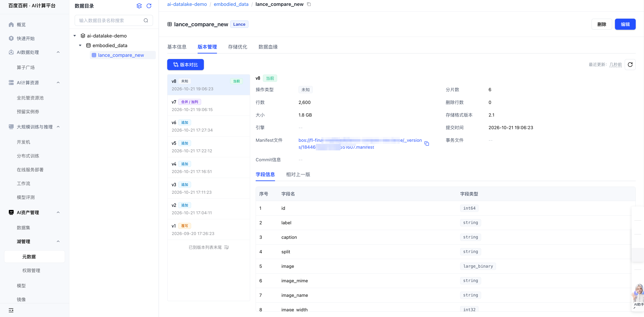
Task: Collapse the ai-datalake-demo tree node
Action: coord(75,36)
